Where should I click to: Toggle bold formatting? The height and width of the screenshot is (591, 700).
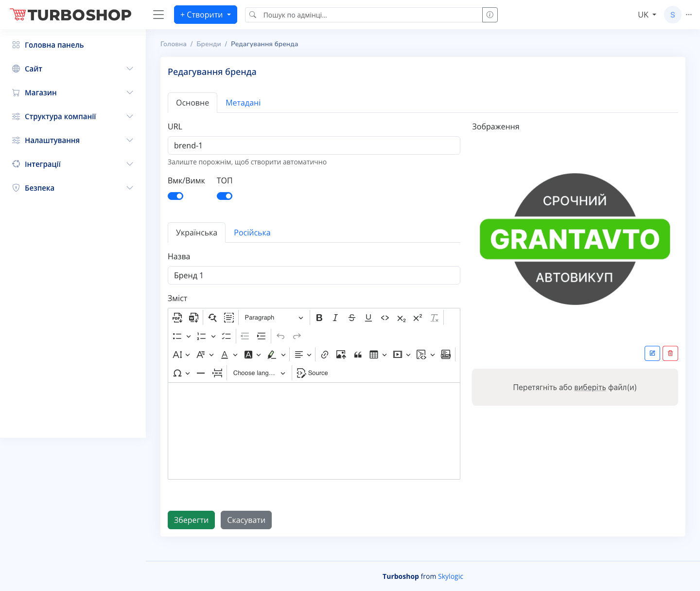tap(319, 318)
